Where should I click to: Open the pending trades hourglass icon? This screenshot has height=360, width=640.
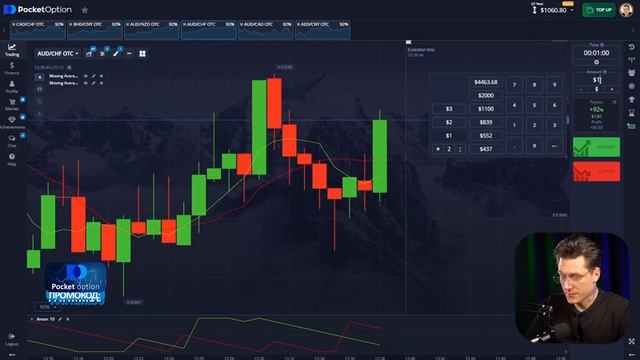pos(631,113)
